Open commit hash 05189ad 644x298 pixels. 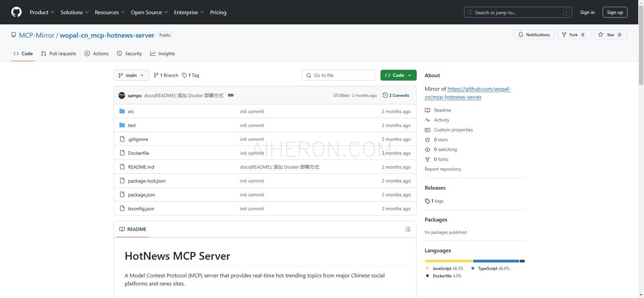[341, 95]
